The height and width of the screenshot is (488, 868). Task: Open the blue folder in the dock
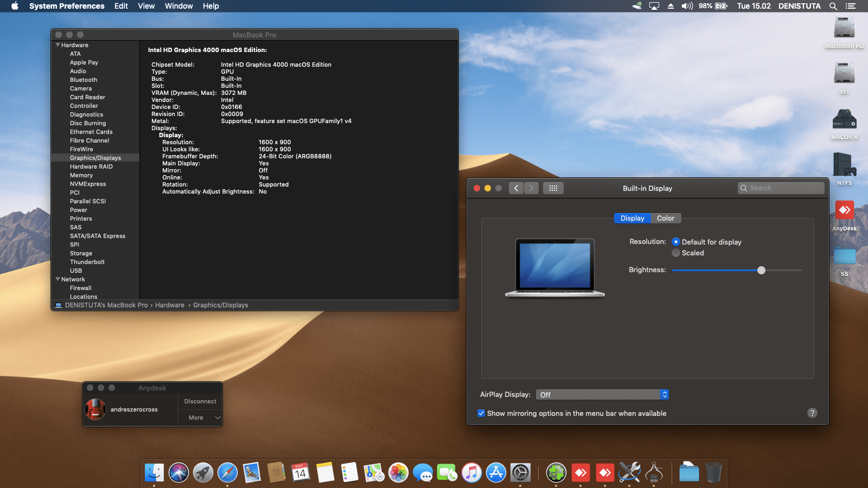[689, 473]
